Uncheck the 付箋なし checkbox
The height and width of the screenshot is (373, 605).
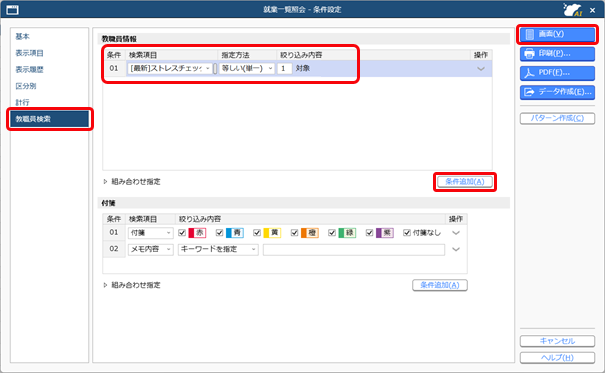click(x=407, y=233)
